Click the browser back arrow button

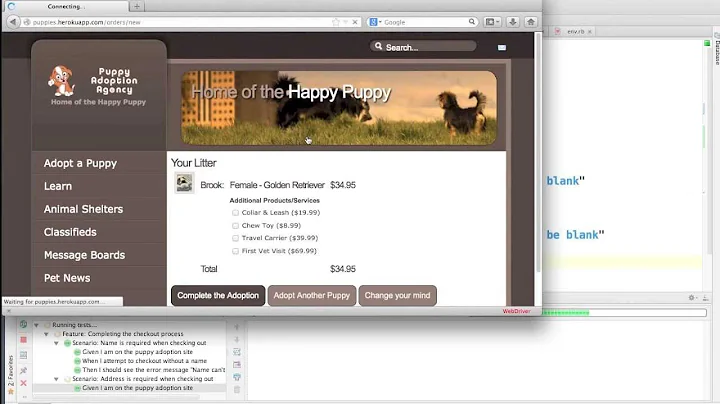coord(13,22)
